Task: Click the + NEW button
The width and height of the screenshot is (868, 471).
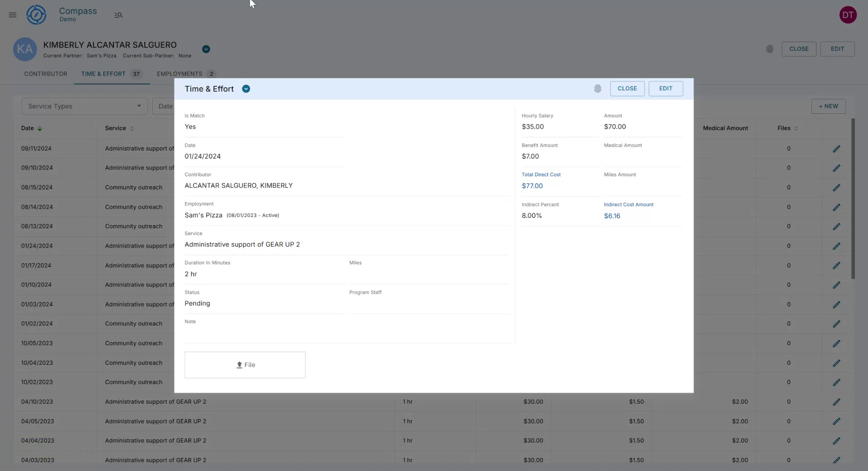Action: click(x=828, y=106)
